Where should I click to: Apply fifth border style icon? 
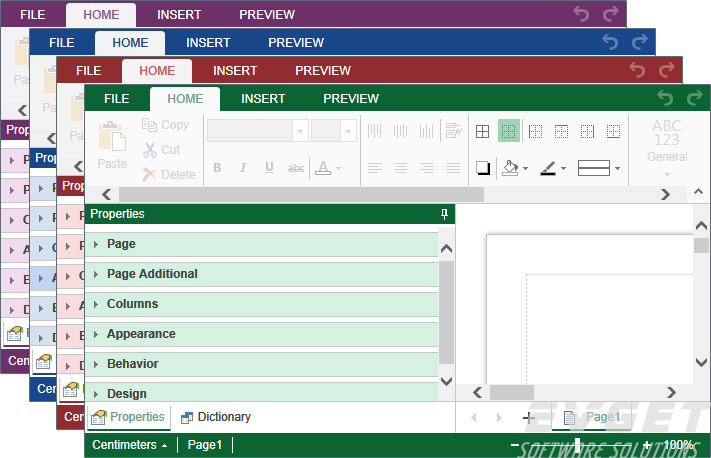[587, 132]
